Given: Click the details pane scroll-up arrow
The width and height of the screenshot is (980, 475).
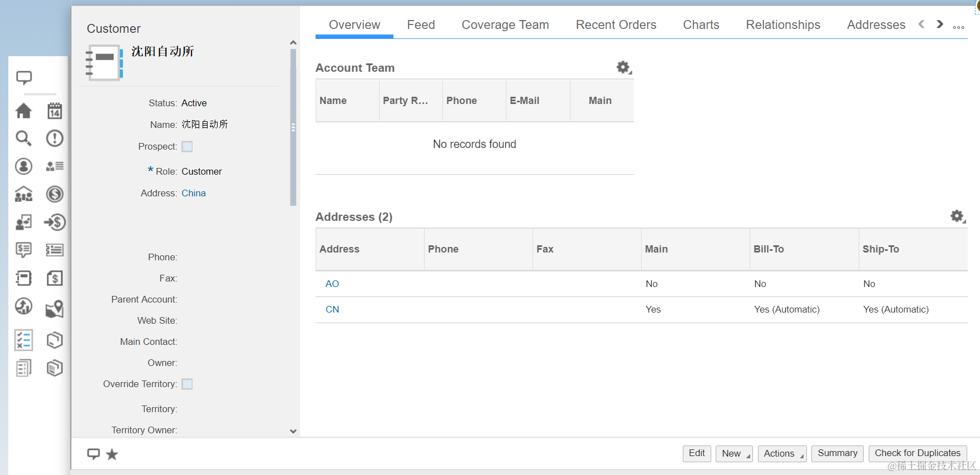Looking at the screenshot, I should (293, 43).
